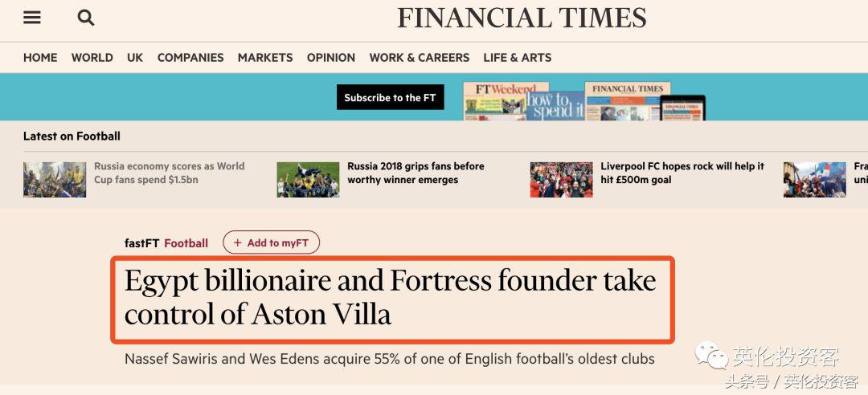Toggle Add to myFT for Football
Viewport: 868px width, 395px height.
(271, 242)
